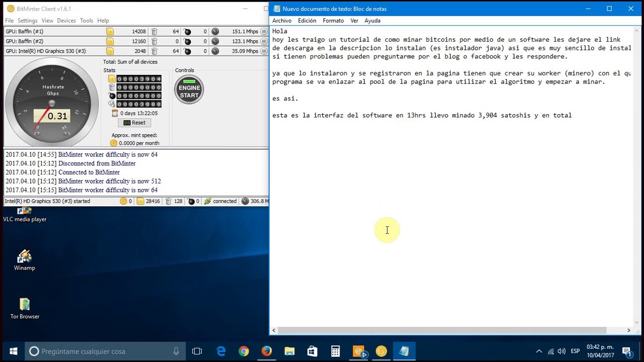Click speed gauge icon in Baffin (#1) row
The image size is (644, 362).
[x=215, y=32]
